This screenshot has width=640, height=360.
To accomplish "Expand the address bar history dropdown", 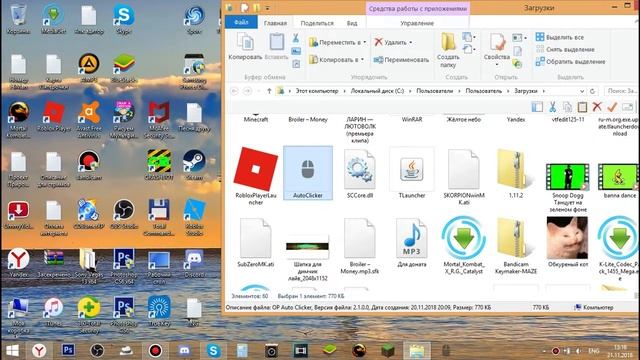I will 582,91.
